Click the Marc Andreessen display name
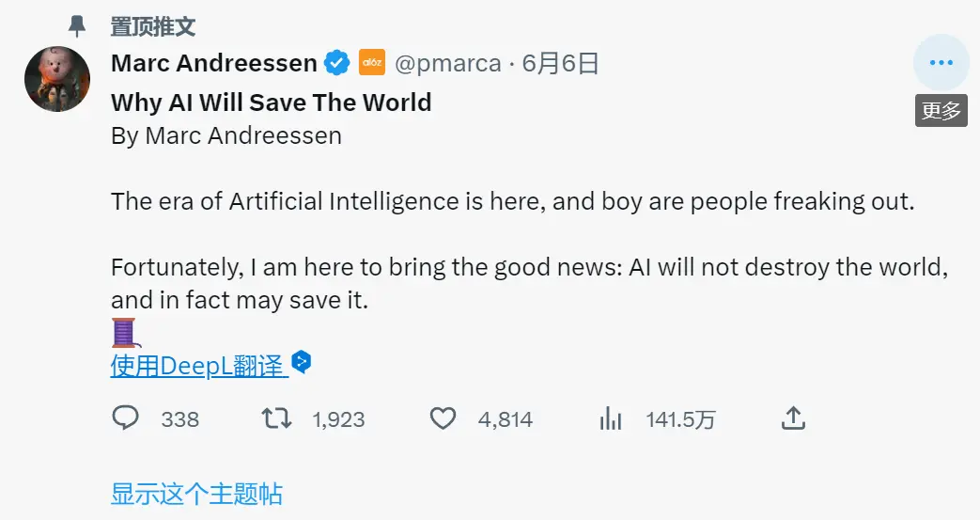Screen dimensions: 980x520 coord(213,63)
